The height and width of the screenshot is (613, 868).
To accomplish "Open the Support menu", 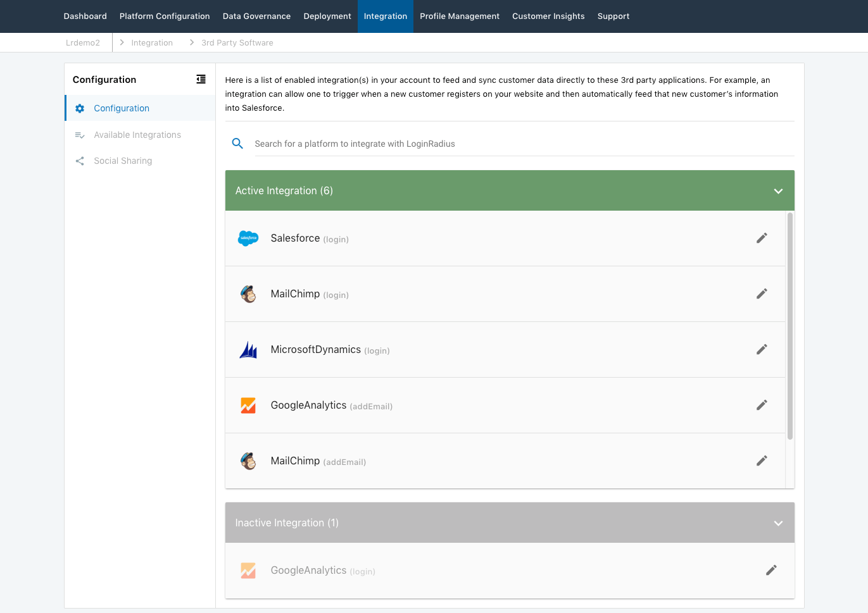I will 613,16.
